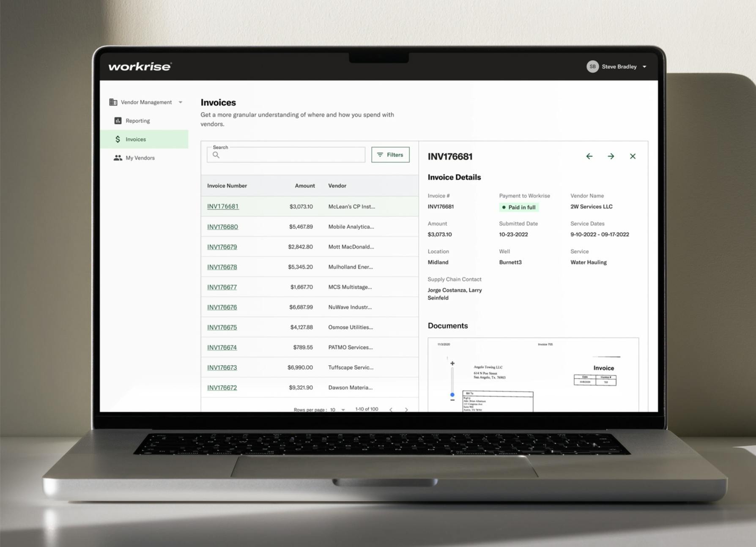
Task: Select Invoices in the sidebar
Action: [144, 139]
